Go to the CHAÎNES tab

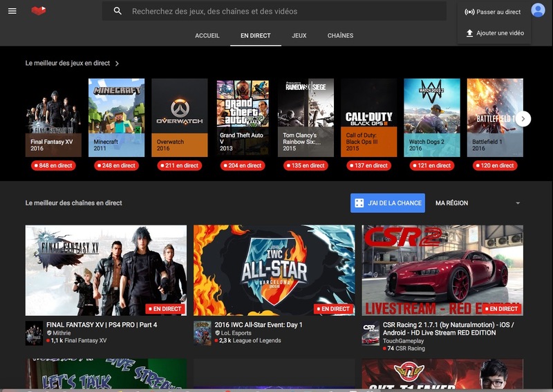[340, 36]
